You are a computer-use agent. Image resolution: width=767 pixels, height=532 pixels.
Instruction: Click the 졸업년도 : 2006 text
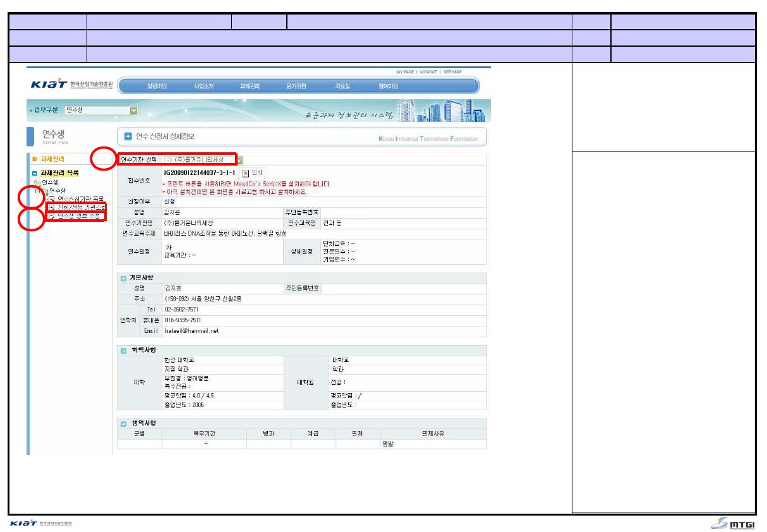point(184,405)
